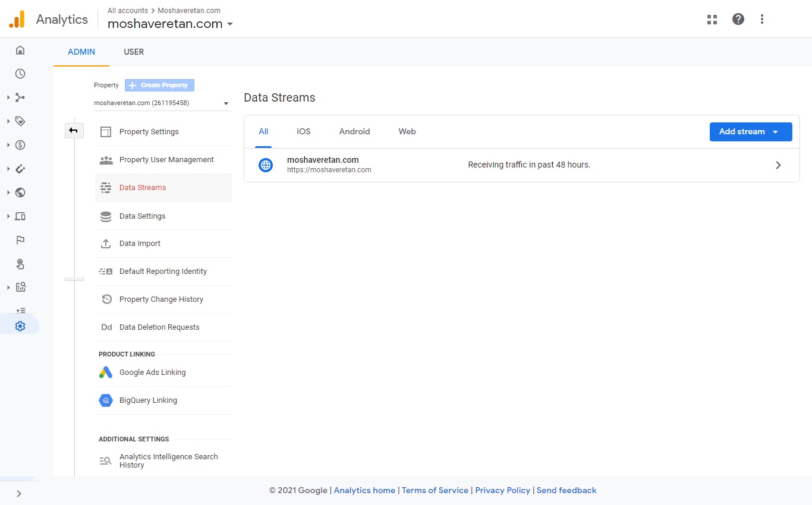This screenshot has height=505, width=812.
Task: Open Realtime clock icon in sidebar
Action: (20, 74)
